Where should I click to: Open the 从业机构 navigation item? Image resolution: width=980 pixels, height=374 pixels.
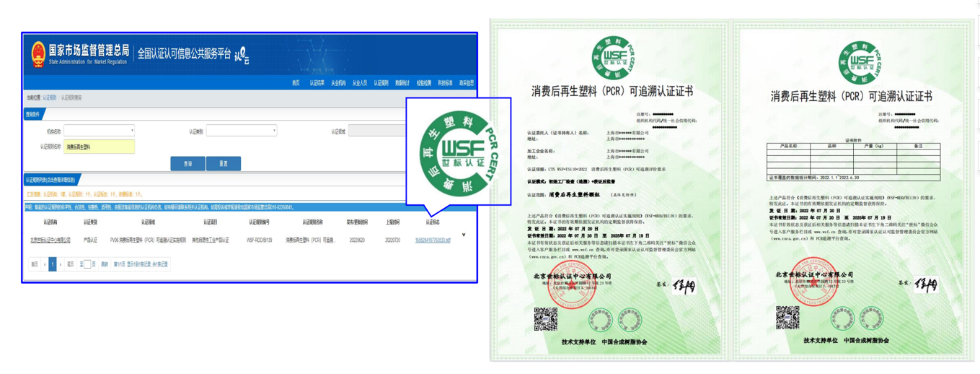pyautogui.click(x=338, y=83)
